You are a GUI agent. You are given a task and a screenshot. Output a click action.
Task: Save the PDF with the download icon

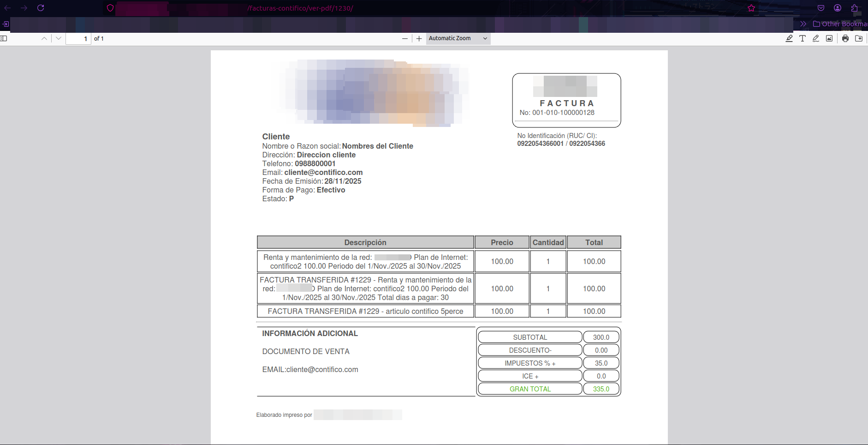(859, 39)
